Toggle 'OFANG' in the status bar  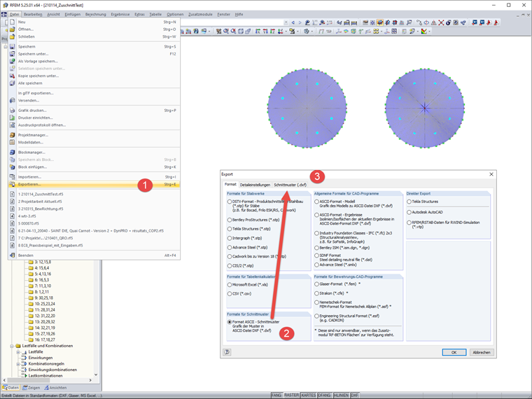[324, 395]
